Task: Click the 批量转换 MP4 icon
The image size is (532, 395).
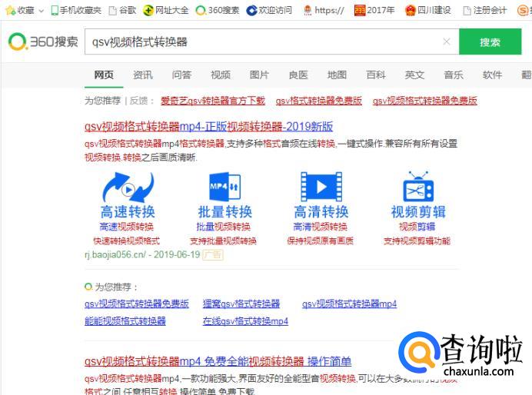Action: [224, 186]
